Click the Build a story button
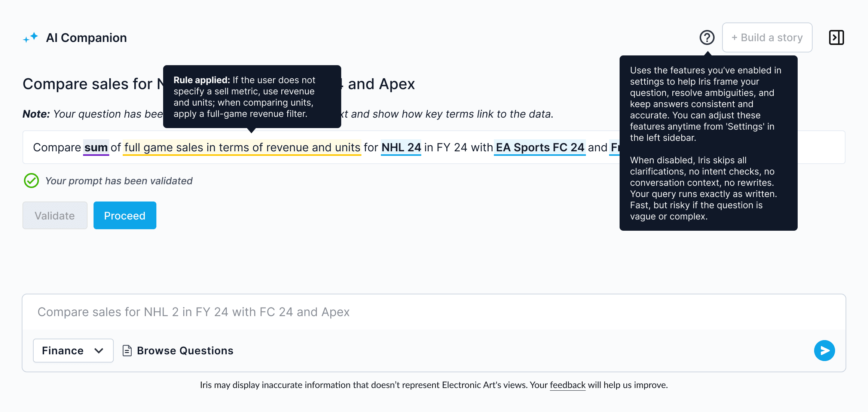Screen dimensions: 868x412 pos(767,37)
